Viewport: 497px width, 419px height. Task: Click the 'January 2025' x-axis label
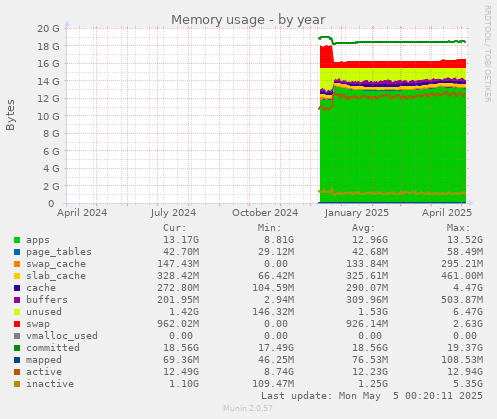(x=357, y=213)
